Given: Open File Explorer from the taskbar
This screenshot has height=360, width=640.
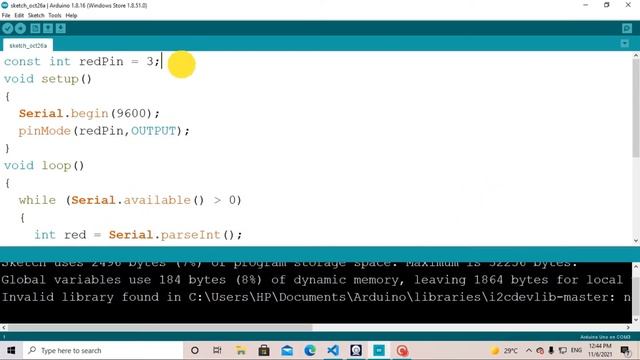Looking at the screenshot, I should 241,351.
